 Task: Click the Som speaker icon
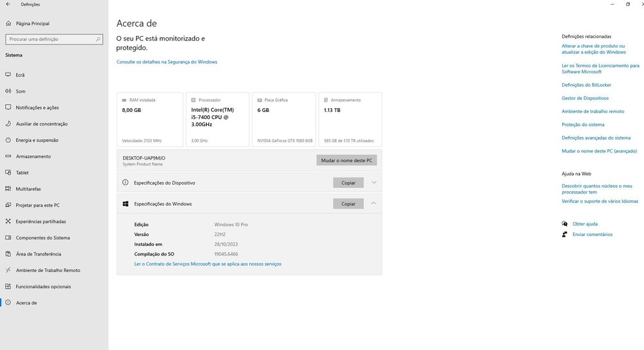[x=8, y=91]
